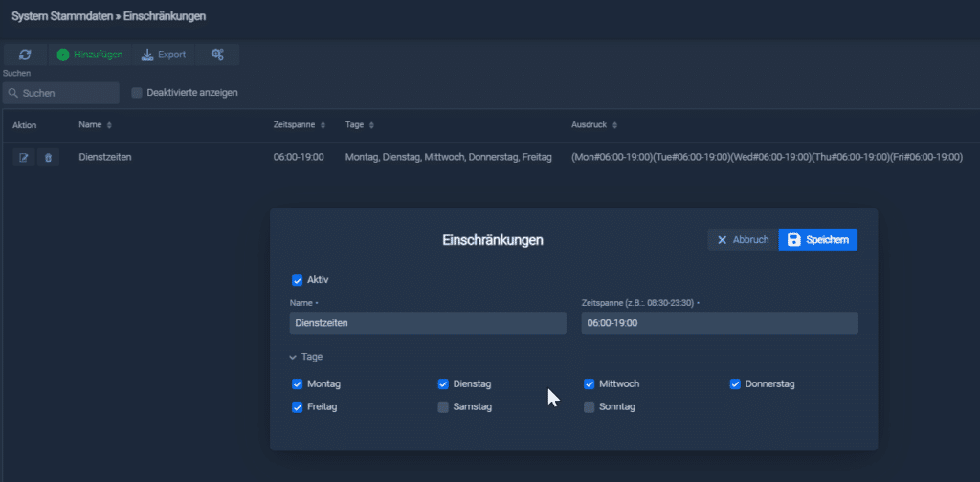Enable the Sonntag checkbox

pos(589,407)
